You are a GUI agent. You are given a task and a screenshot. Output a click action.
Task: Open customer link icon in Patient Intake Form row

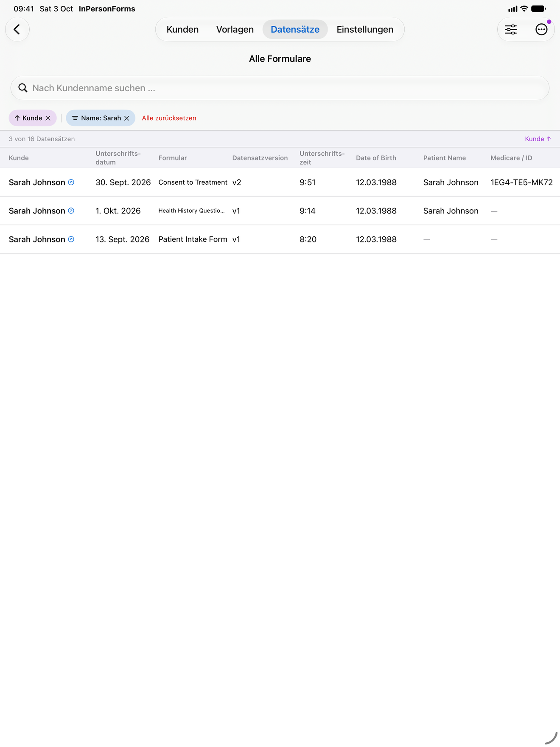pos(71,239)
